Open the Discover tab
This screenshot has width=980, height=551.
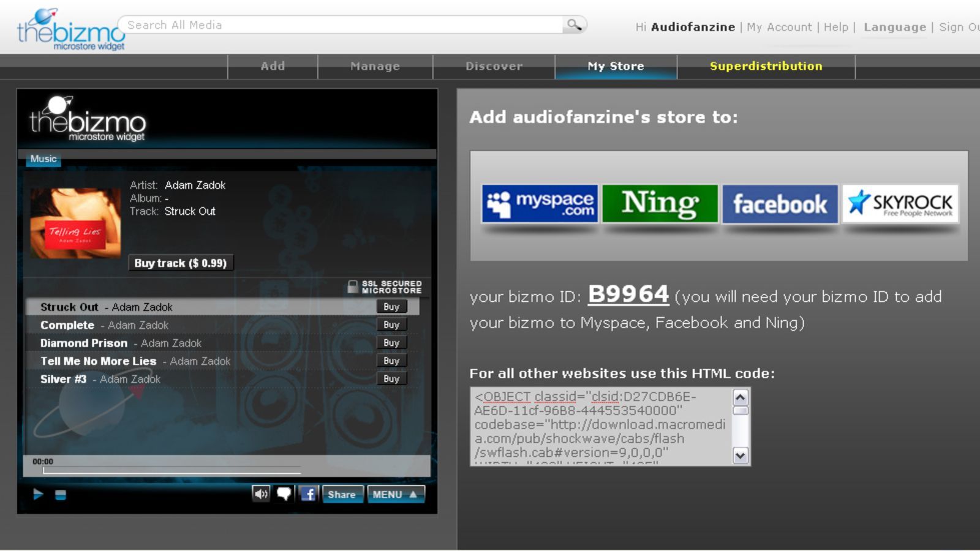tap(494, 66)
